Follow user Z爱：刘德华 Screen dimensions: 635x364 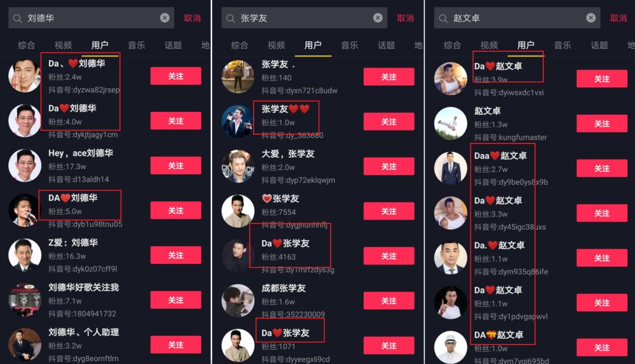(176, 255)
